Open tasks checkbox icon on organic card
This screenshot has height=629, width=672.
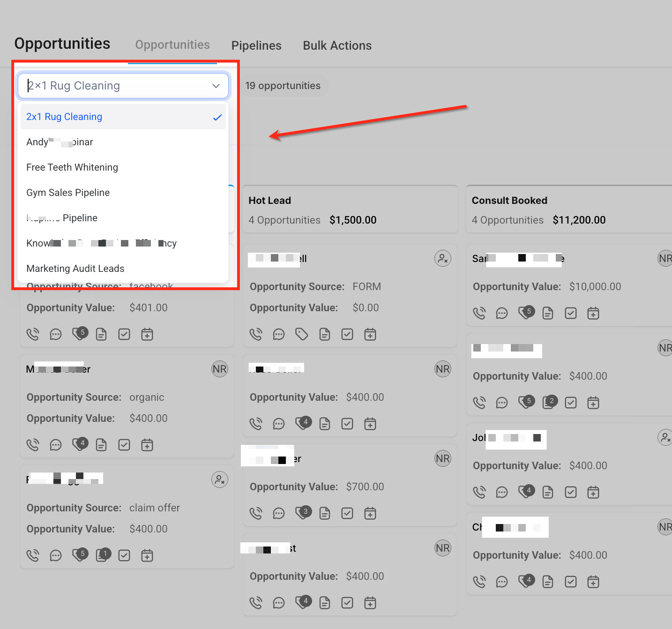124,445
